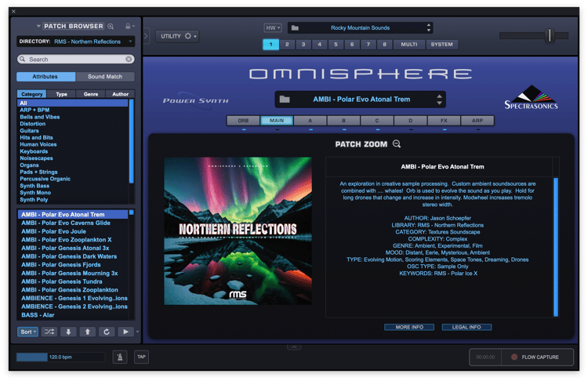Switch to the FX tab
The width and height of the screenshot is (588, 381).
444,121
